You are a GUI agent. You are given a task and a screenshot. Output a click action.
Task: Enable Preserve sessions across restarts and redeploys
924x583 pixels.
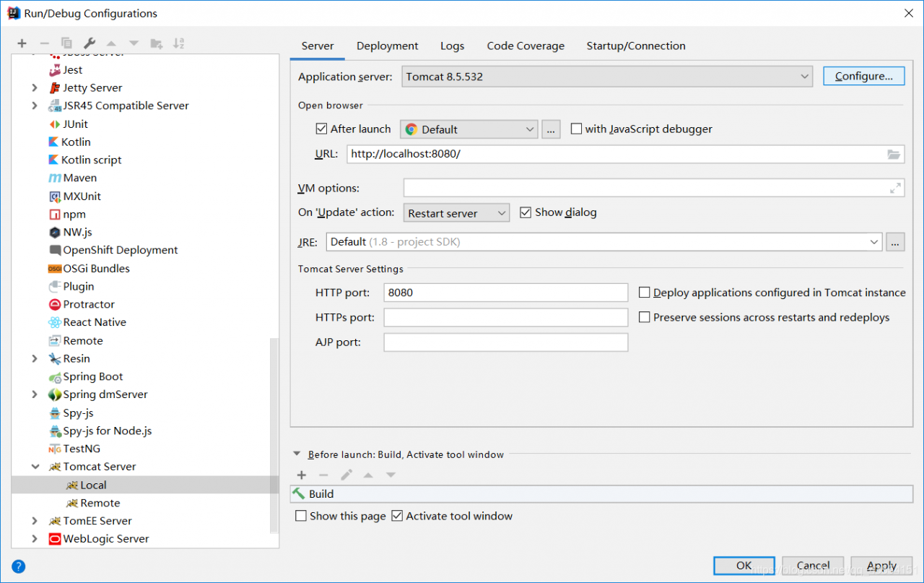point(645,317)
